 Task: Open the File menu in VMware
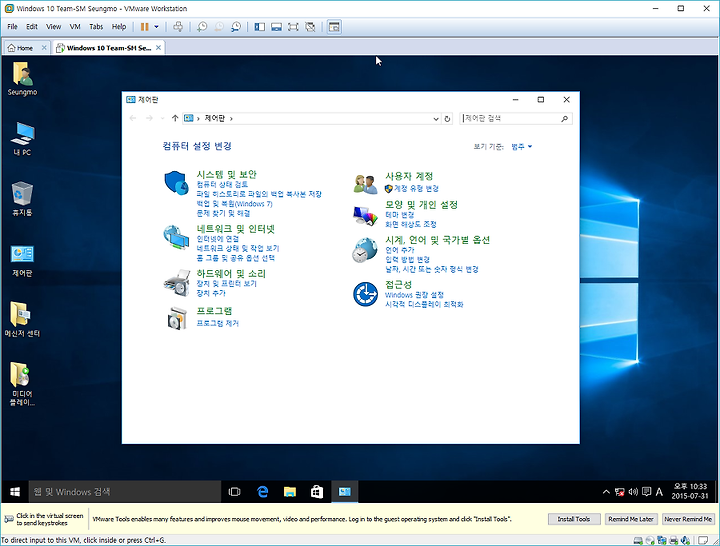[12, 27]
